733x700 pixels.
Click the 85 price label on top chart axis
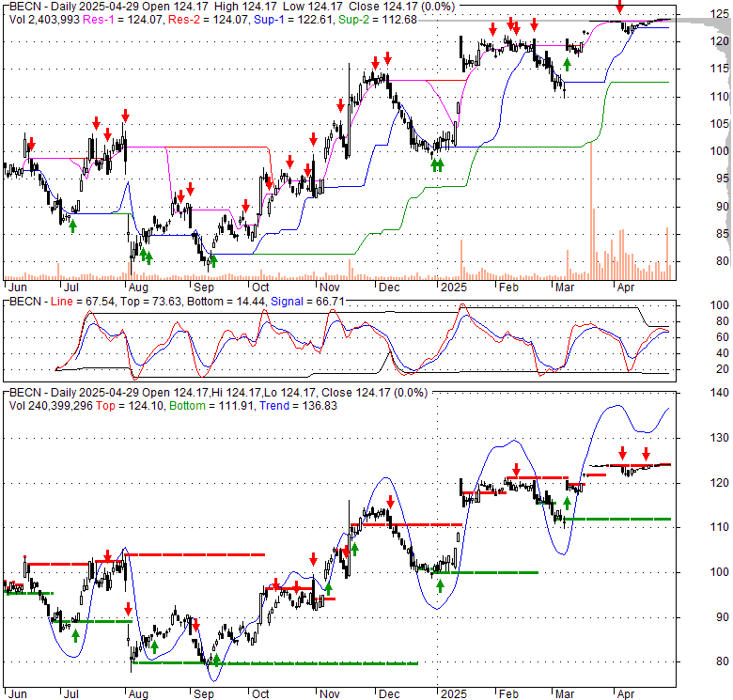tap(723, 234)
